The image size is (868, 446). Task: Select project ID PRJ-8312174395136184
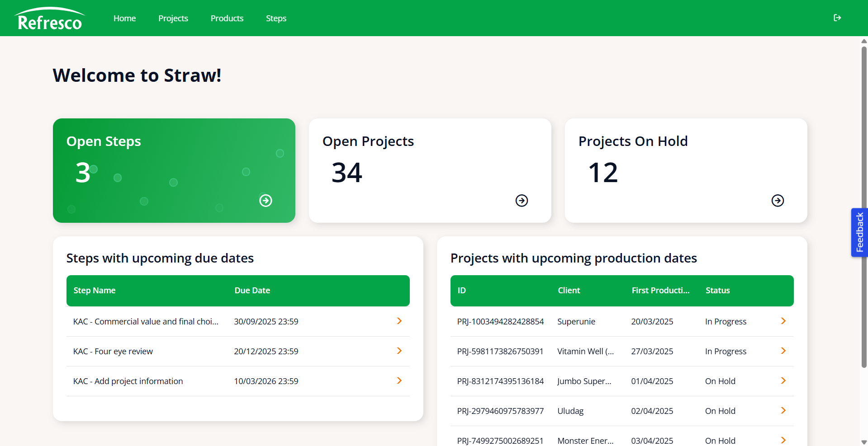pos(500,381)
